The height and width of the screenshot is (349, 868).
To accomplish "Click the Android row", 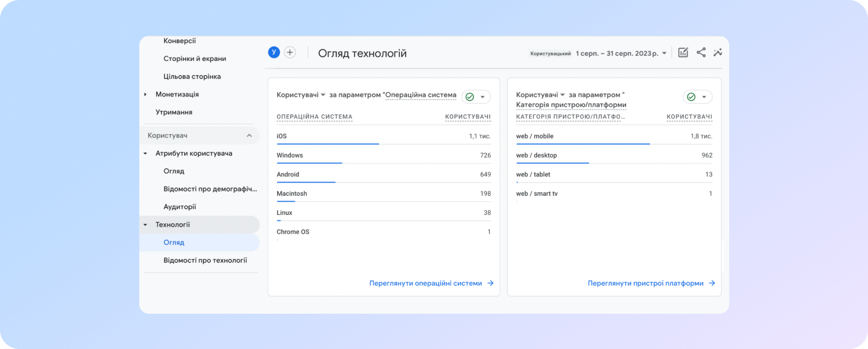I will 383,174.
